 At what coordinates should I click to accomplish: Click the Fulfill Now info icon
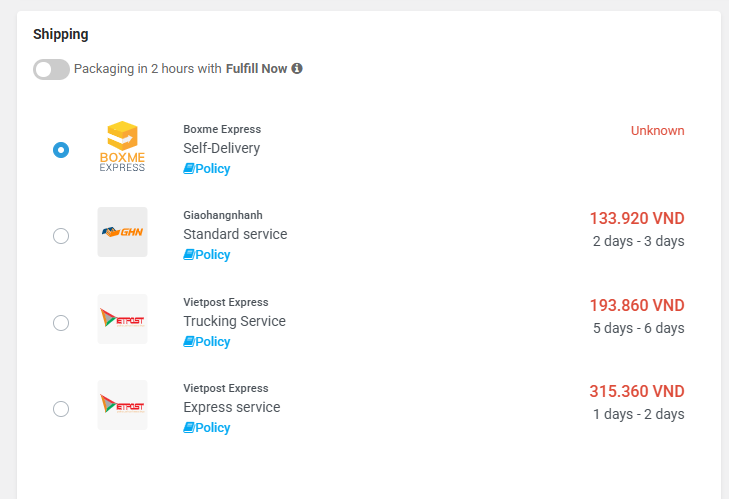pyautogui.click(x=297, y=69)
